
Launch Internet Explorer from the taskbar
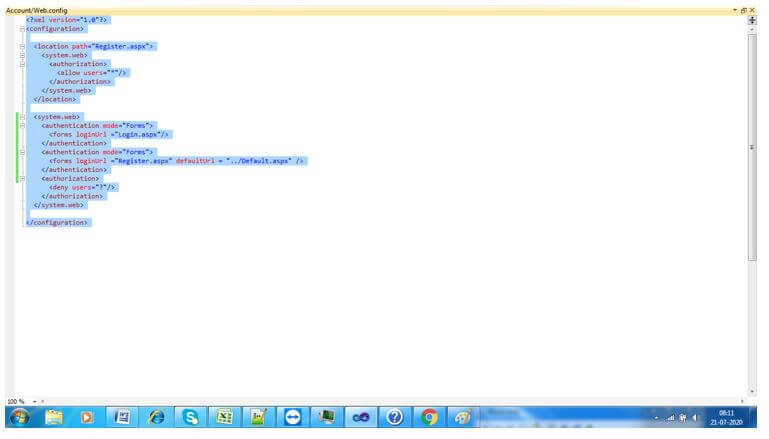pyautogui.click(x=156, y=417)
